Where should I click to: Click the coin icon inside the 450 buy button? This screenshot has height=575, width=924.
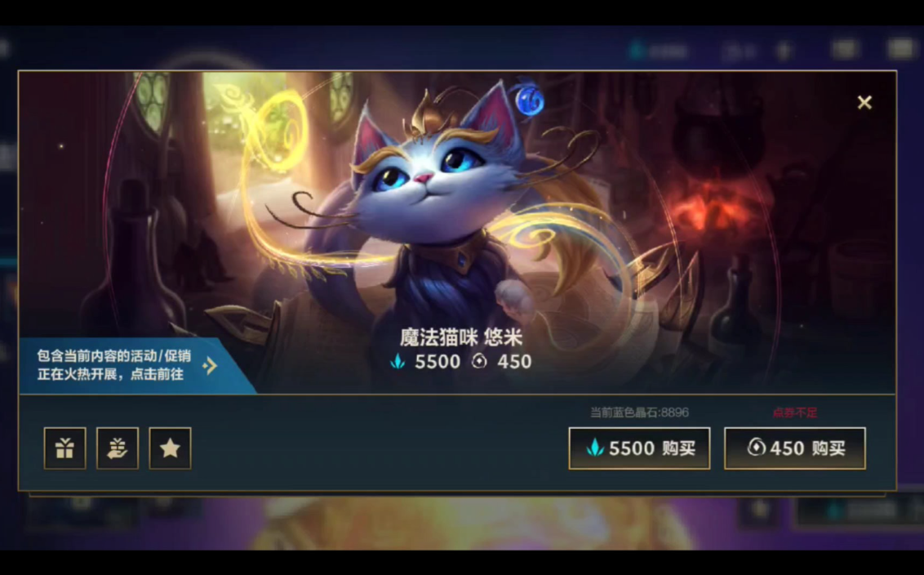(x=756, y=448)
